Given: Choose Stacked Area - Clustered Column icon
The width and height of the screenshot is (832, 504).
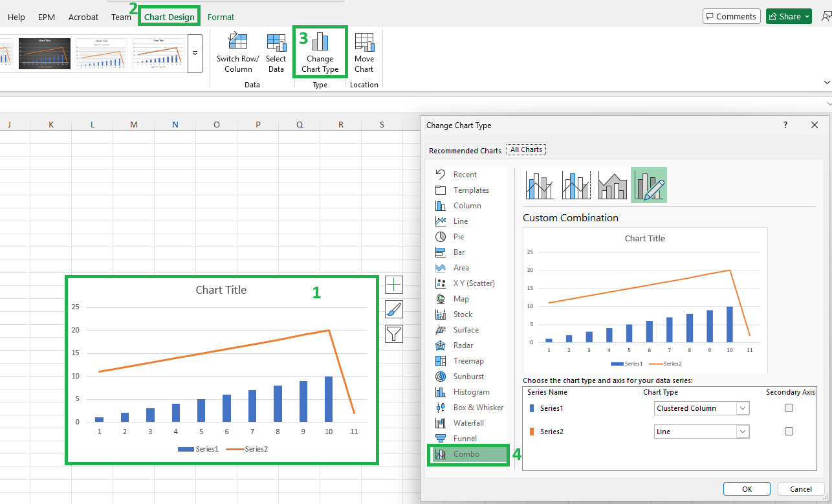Looking at the screenshot, I should [x=613, y=185].
